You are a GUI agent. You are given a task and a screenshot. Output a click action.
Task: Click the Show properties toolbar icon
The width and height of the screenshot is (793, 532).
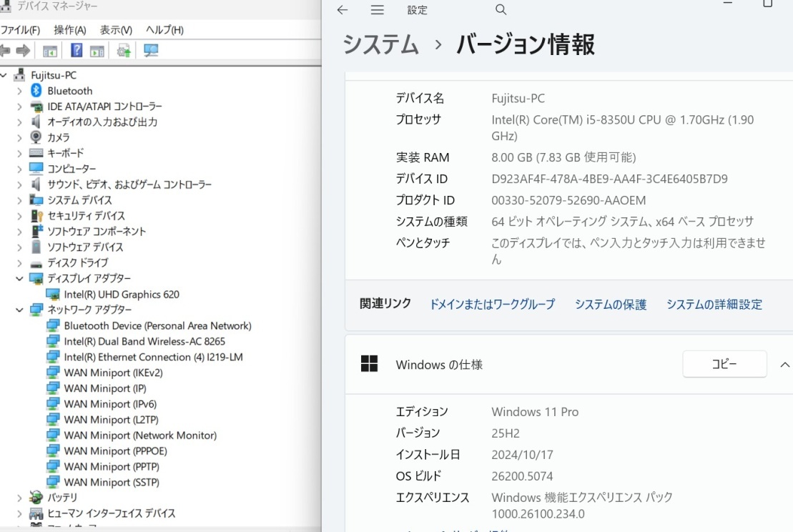pos(50,50)
